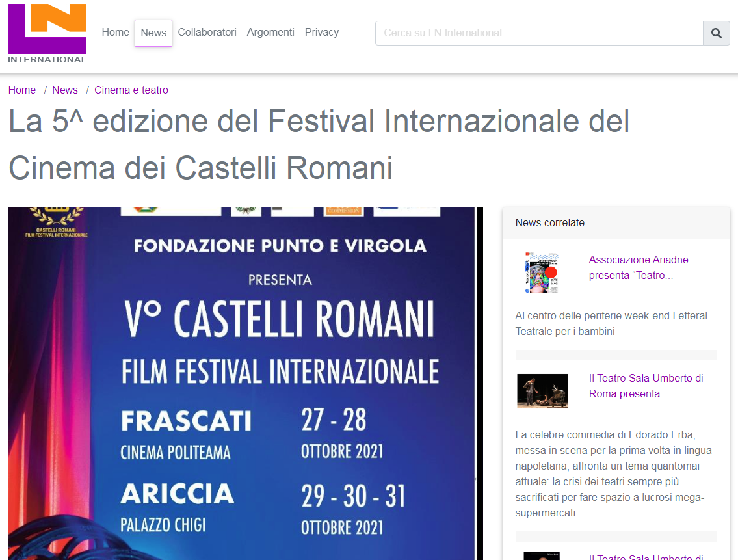Click the article title 'La 5^ edizione del Festival'
738x560 pixels.
click(319, 144)
